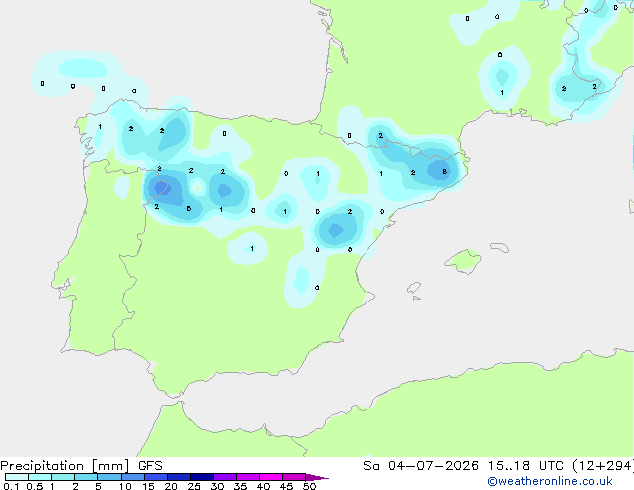
Task: Click the above-50 arrow tip of legend
Action: click(317, 477)
